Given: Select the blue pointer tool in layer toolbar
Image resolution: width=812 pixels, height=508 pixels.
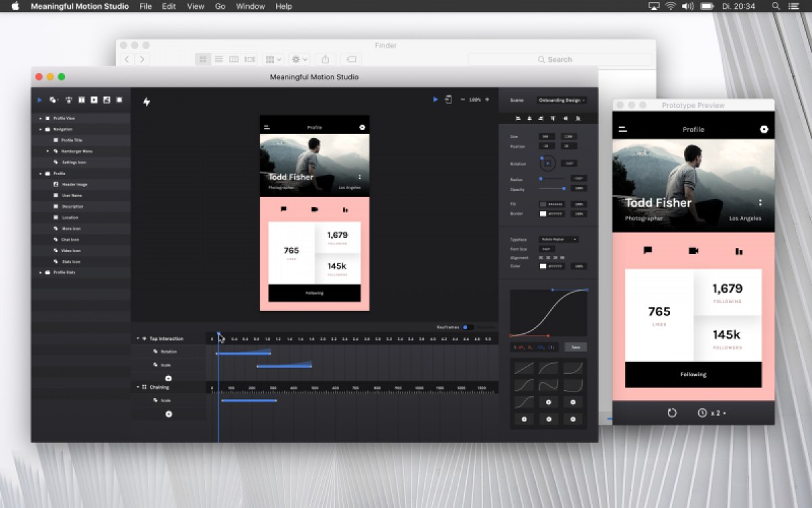Looking at the screenshot, I should pyautogui.click(x=39, y=100).
